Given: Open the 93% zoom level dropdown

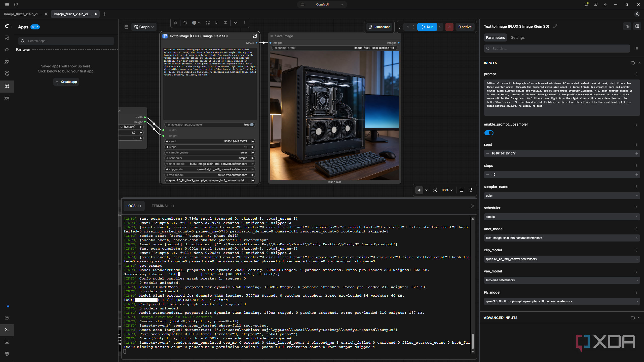Looking at the screenshot, I should (447, 190).
